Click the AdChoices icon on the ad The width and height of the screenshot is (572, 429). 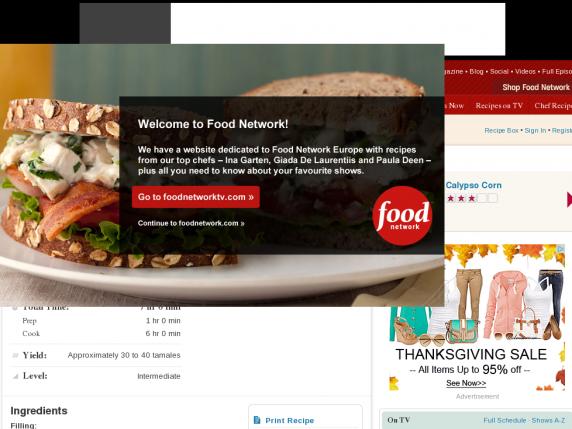[560, 249]
